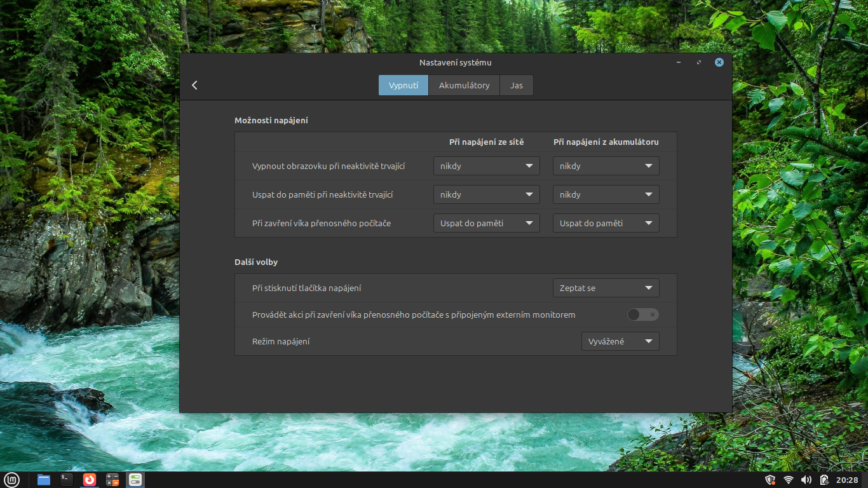Open the calculator from the taskbar
This screenshot has height=488, width=868.
click(112, 480)
